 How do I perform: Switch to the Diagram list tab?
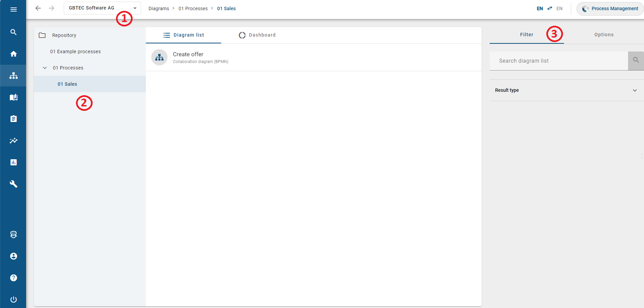183,35
